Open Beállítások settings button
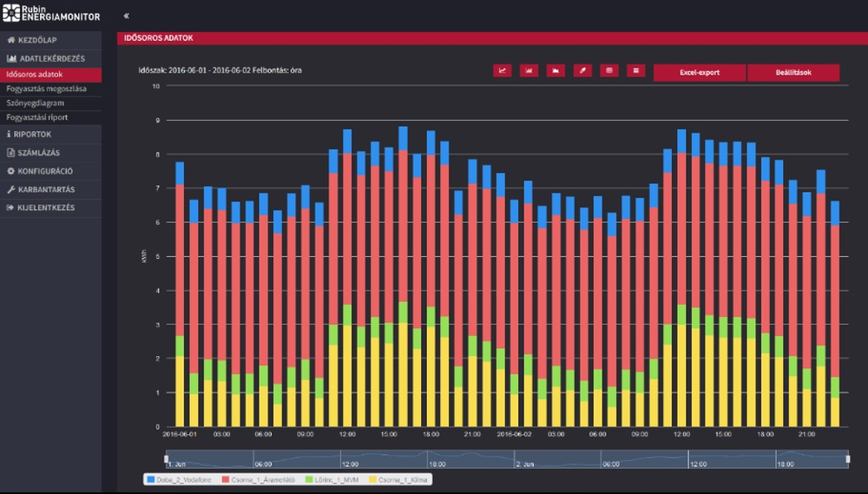Image resolution: width=868 pixels, height=494 pixels. [793, 73]
